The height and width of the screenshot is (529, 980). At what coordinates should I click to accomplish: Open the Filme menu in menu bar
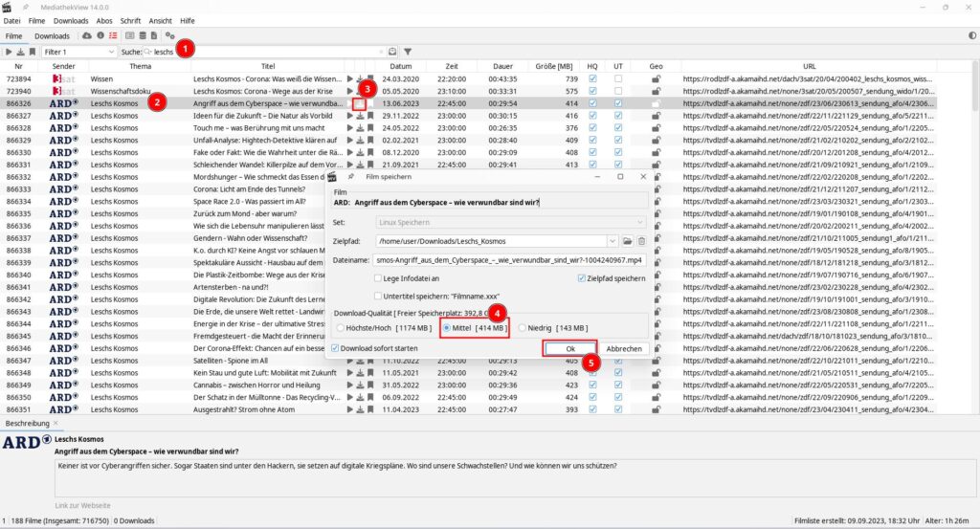click(x=37, y=21)
